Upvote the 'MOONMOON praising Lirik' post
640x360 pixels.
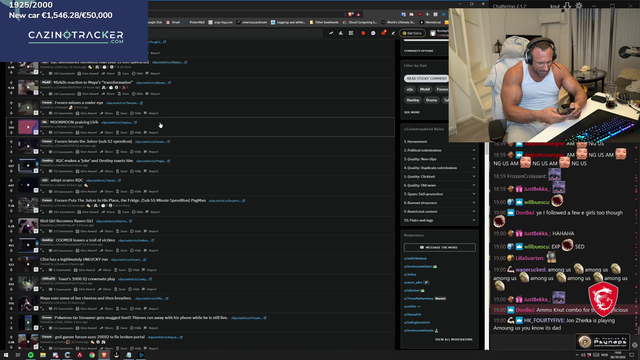point(11,122)
